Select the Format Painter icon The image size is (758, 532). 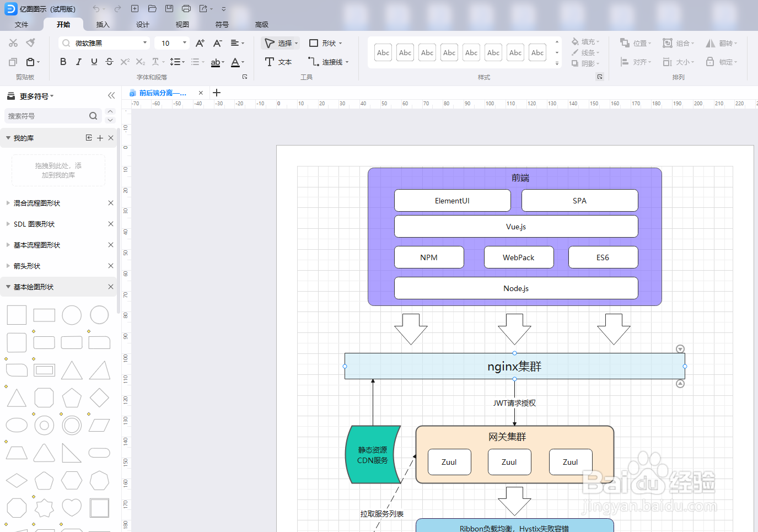(x=31, y=43)
